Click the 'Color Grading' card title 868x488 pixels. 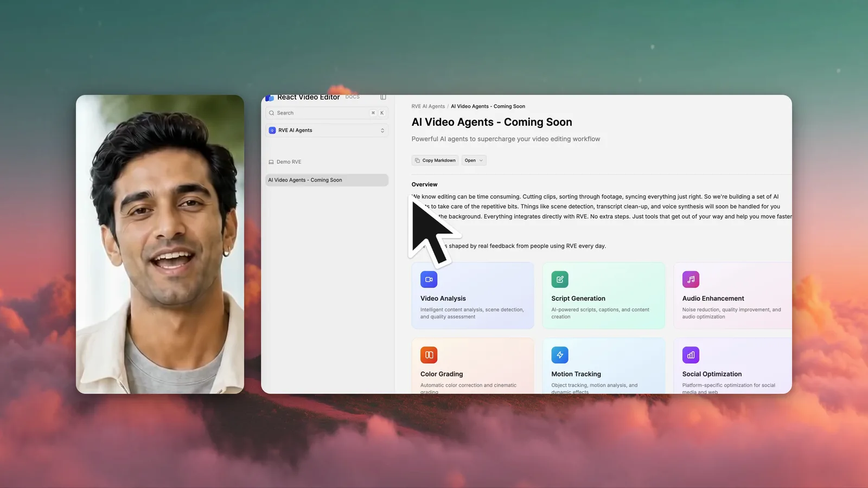tap(442, 374)
